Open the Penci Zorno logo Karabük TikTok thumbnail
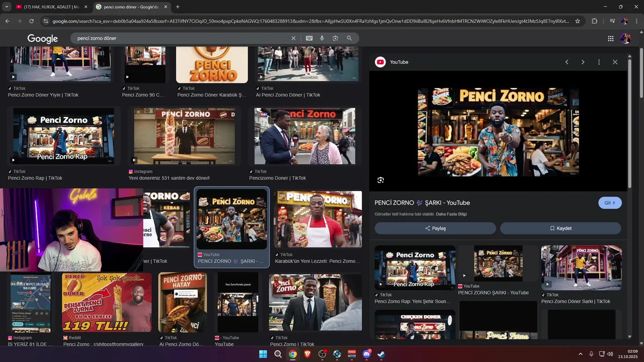 pos(212,65)
